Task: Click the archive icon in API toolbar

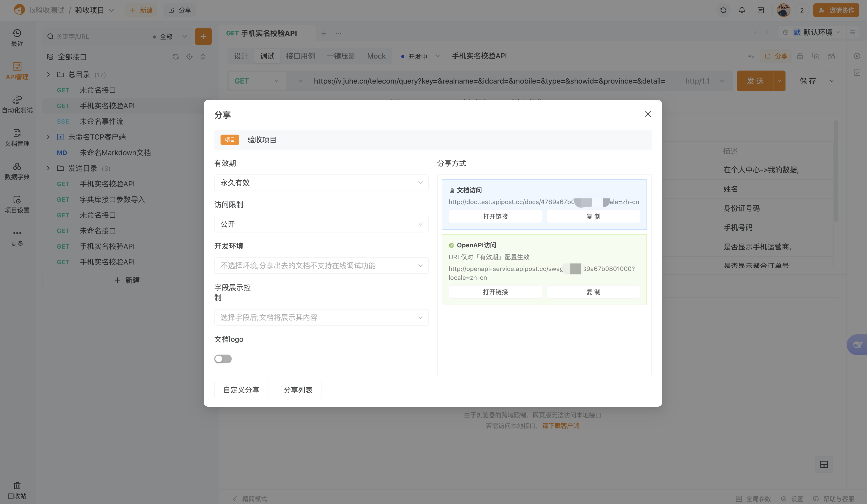Action: click(x=831, y=56)
